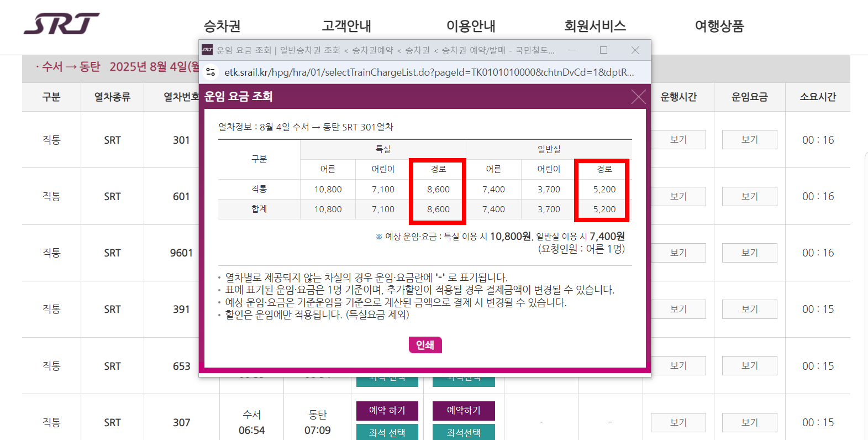
Task: Click train 307 departure time 06:54
Action: 251,430
